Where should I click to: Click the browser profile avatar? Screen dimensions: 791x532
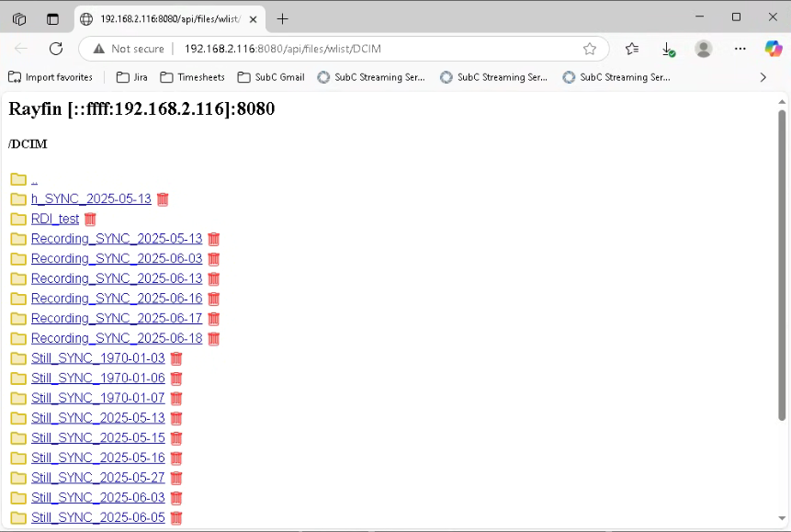coord(704,49)
